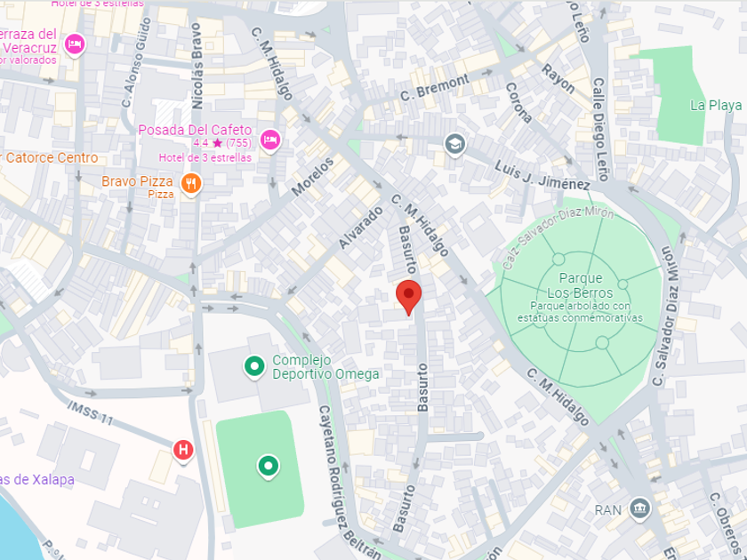Image resolution: width=747 pixels, height=560 pixels.
Task: Click the Complejo Deportivo Omega label
Action: coord(325,367)
